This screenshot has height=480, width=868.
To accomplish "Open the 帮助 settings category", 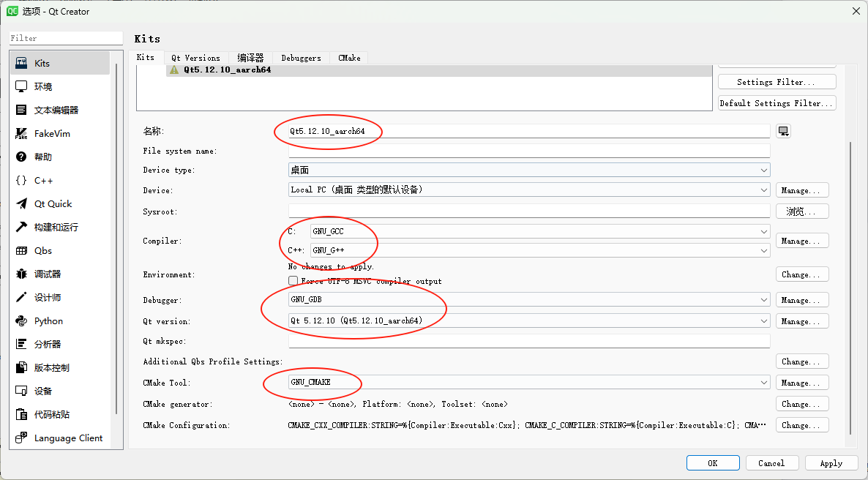I will [x=60, y=157].
